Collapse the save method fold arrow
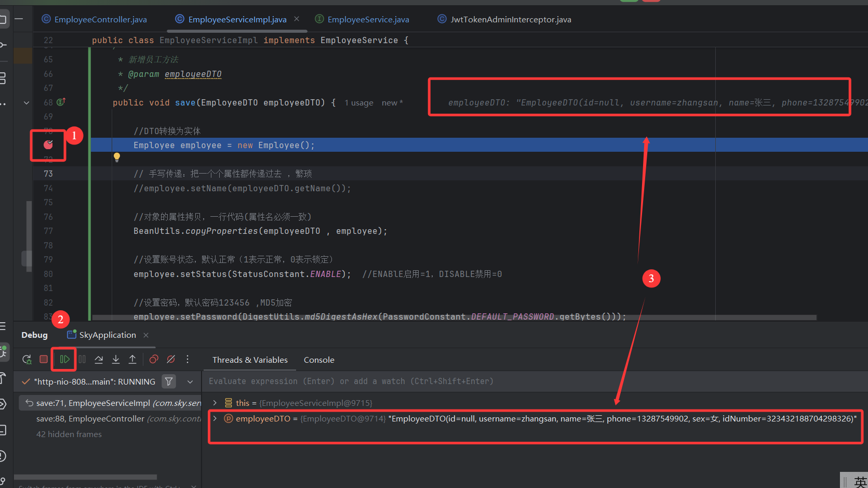868x488 pixels. click(x=26, y=102)
